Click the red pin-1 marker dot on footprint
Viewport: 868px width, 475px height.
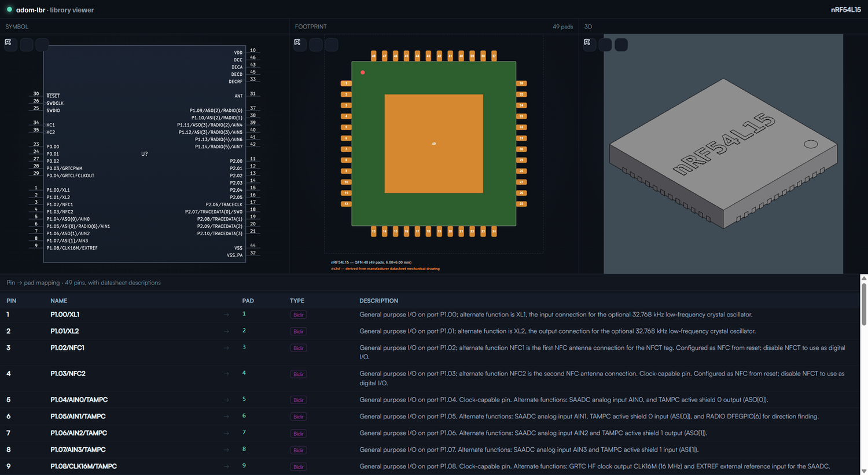[363, 72]
